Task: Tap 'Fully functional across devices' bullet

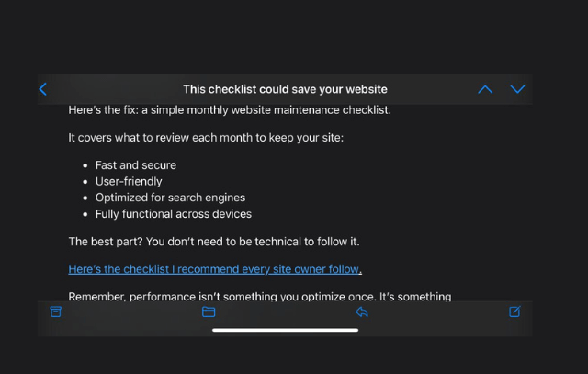Action: click(x=173, y=214)
